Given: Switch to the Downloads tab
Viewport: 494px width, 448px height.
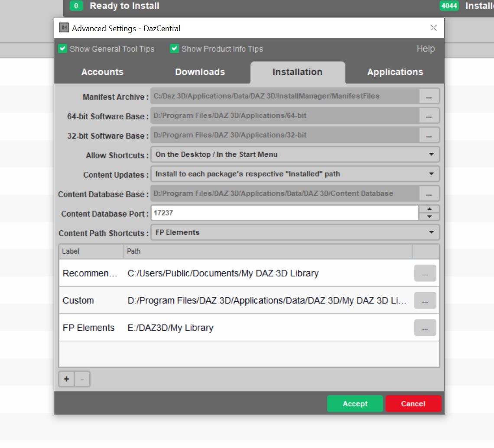Looking at the screenshot, I should click(200, 72).
